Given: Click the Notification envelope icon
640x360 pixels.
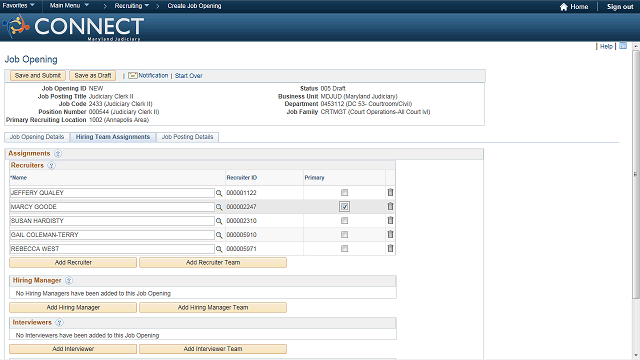Looking at the screenshot, I should (133, 76).
